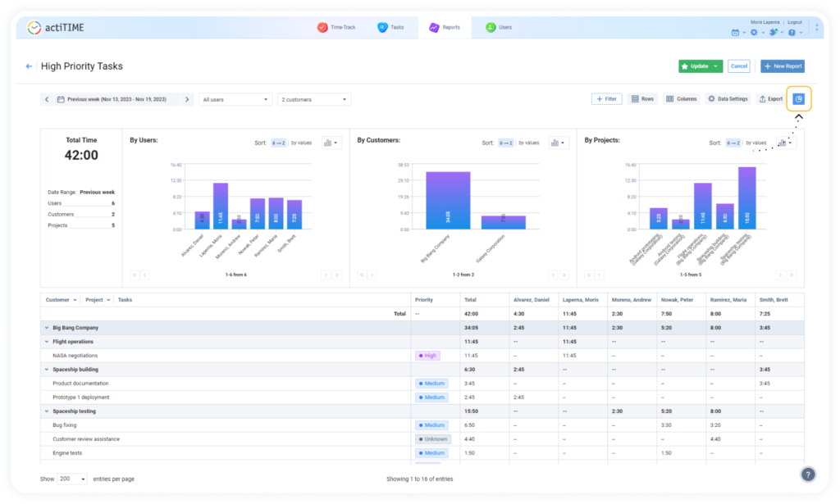The width and height of the screenshot is (840, 504).
Task: Open the calendar icon near Logout
Action: click(733, 30)
